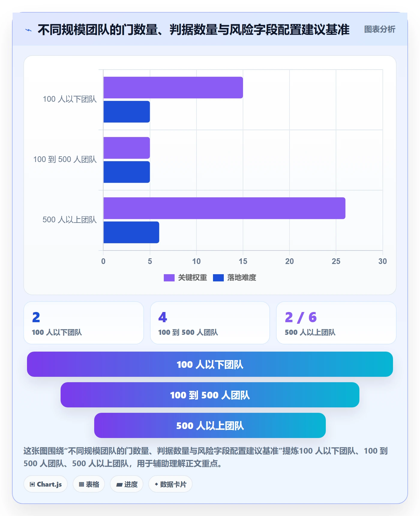
Task: Select the data card showing value 4
Action: point(210,323)
